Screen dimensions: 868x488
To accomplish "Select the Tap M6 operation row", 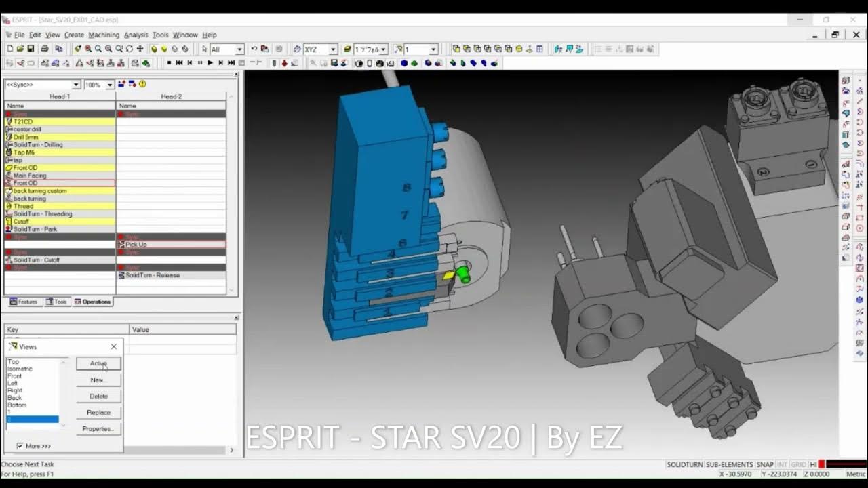I will click(60, 152).
